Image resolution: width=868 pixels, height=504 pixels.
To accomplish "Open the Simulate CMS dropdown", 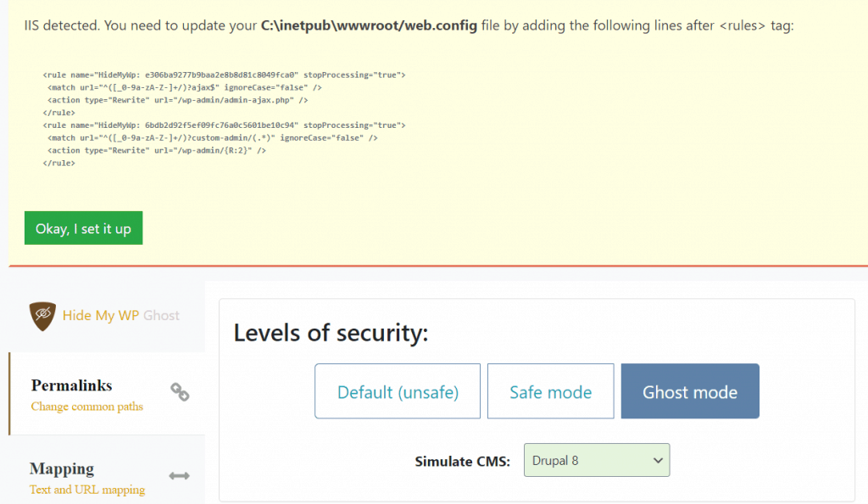I will (x=597, y=460).
